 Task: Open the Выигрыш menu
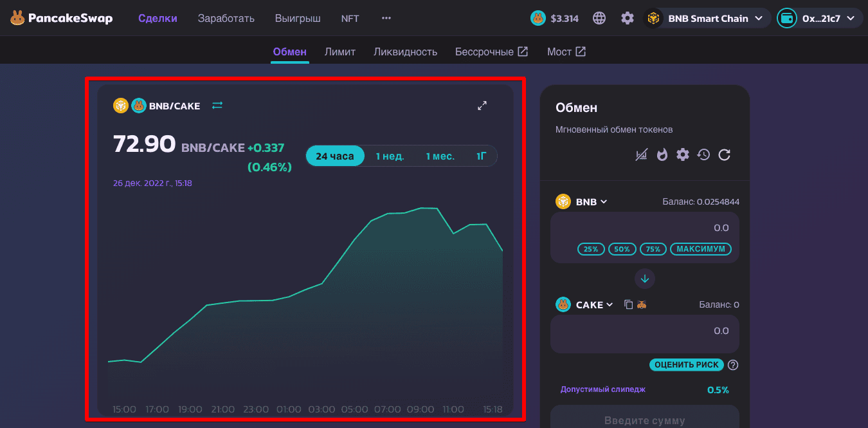[298, 18]
